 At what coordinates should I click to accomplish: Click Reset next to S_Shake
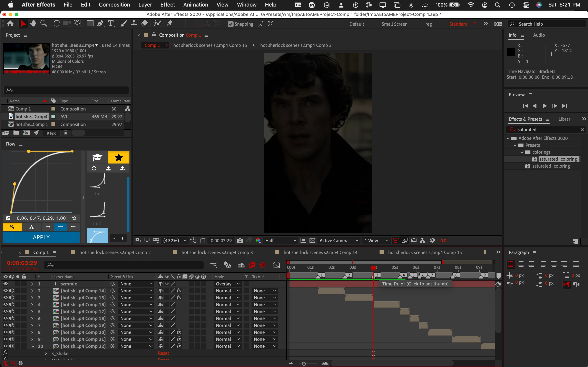[163, 353]
